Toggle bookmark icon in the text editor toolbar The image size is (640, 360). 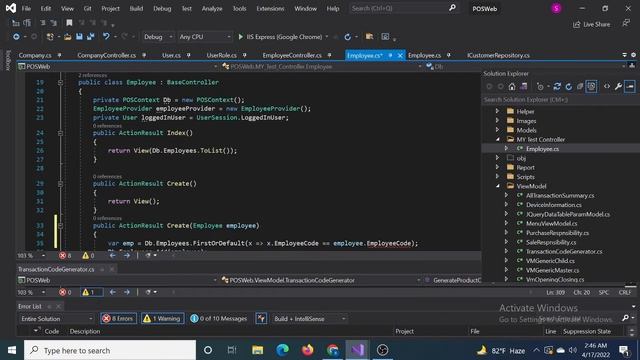coord(69,23)
